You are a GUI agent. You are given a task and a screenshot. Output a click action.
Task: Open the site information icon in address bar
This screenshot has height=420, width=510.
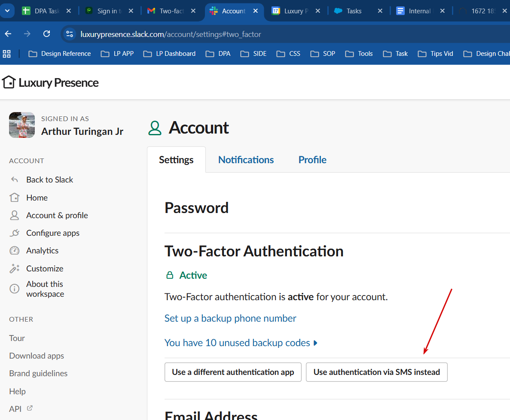70,34
